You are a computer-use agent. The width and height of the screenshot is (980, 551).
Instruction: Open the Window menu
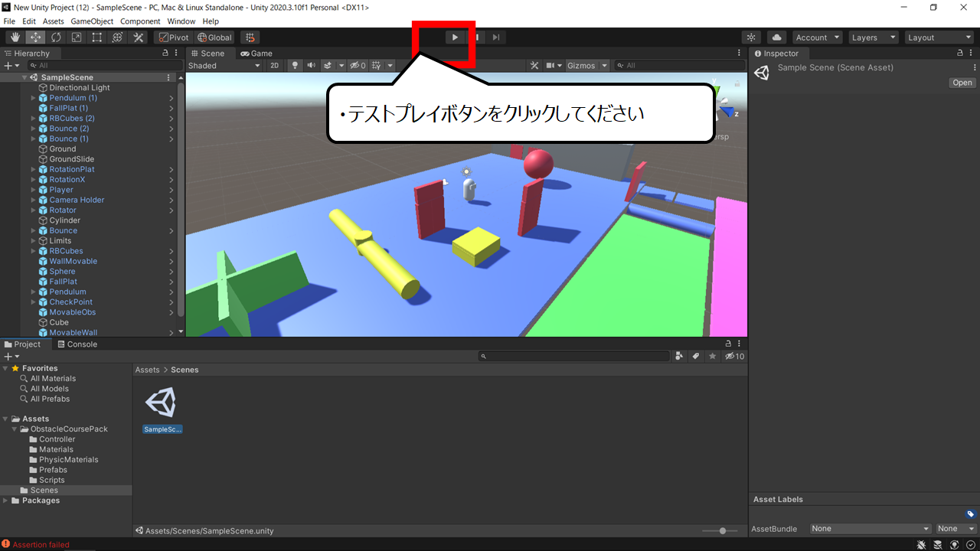click(x=181, y=21)
